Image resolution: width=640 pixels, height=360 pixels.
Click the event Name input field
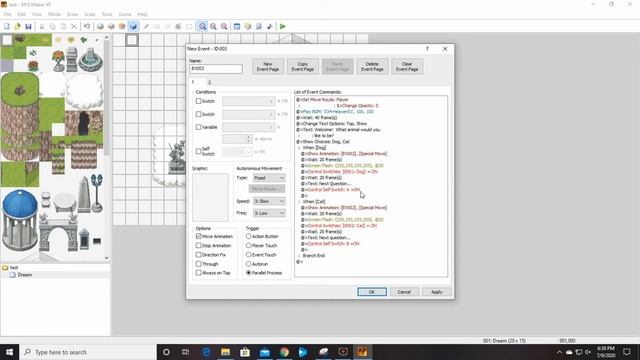216,69
